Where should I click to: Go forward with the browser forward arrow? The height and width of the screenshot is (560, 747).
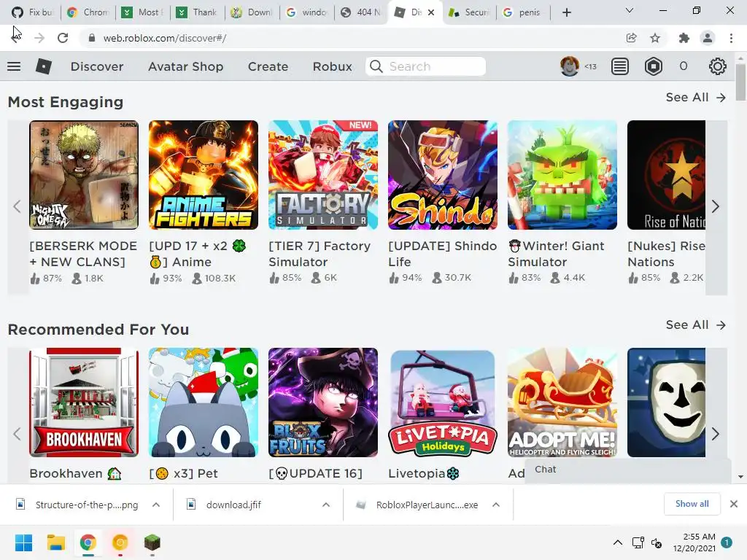pos(39,38)
